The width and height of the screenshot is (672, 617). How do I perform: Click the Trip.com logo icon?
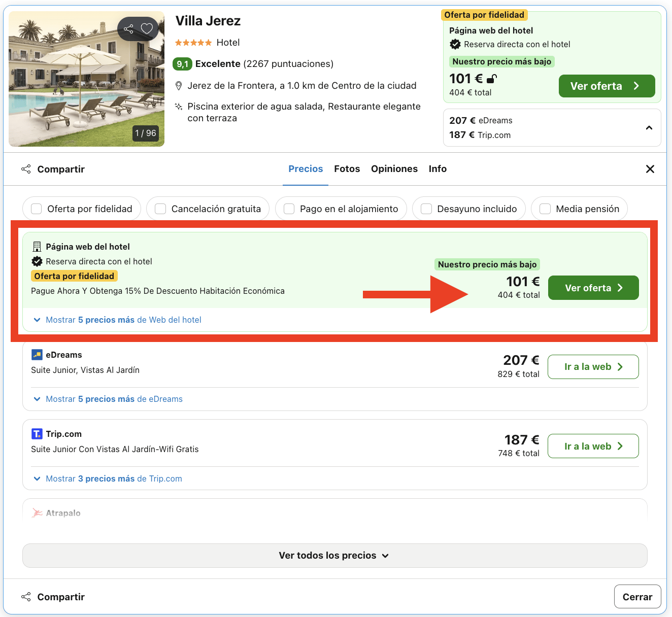[x=36, y=433]
